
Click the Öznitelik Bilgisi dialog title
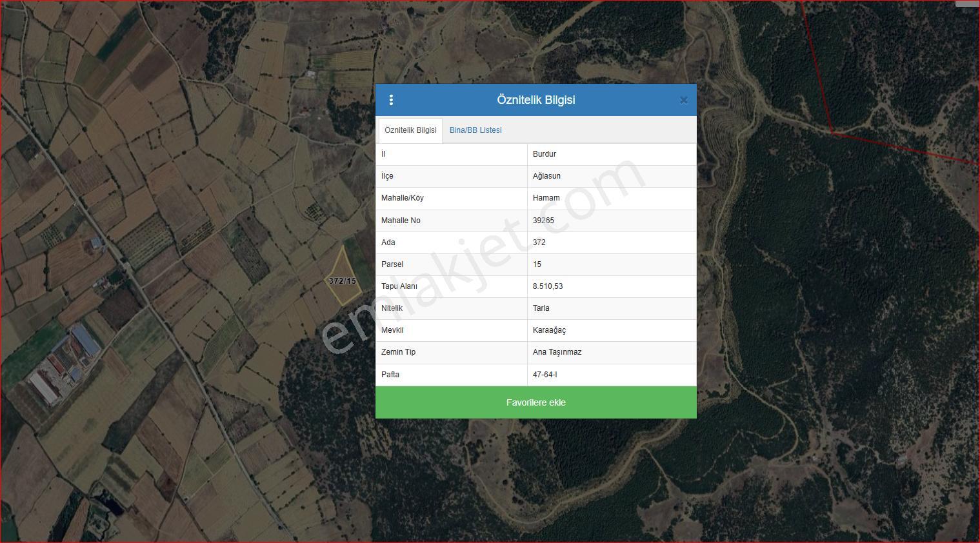point(536,100)
